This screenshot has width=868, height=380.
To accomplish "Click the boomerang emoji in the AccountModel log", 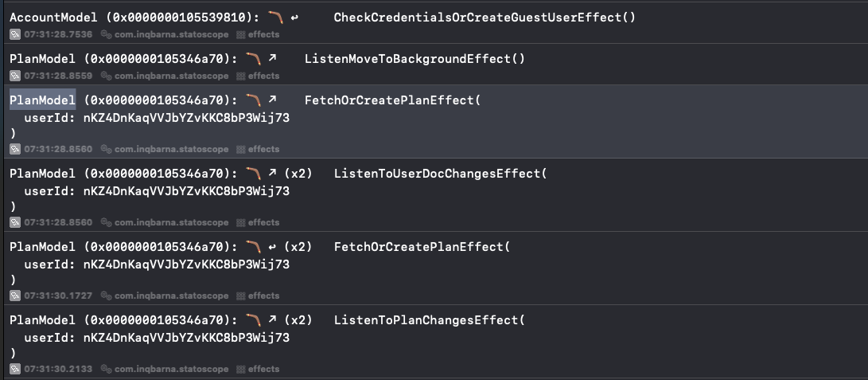I will pyautogui.click(x=275, y=17).
